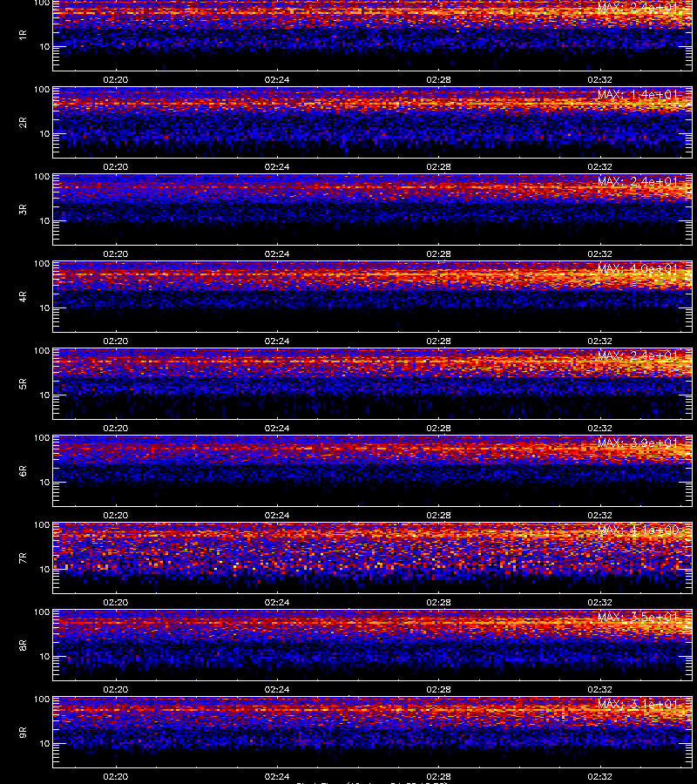
Task: Click the 02:24 time label under panel 5R
Action: [277, 428]
